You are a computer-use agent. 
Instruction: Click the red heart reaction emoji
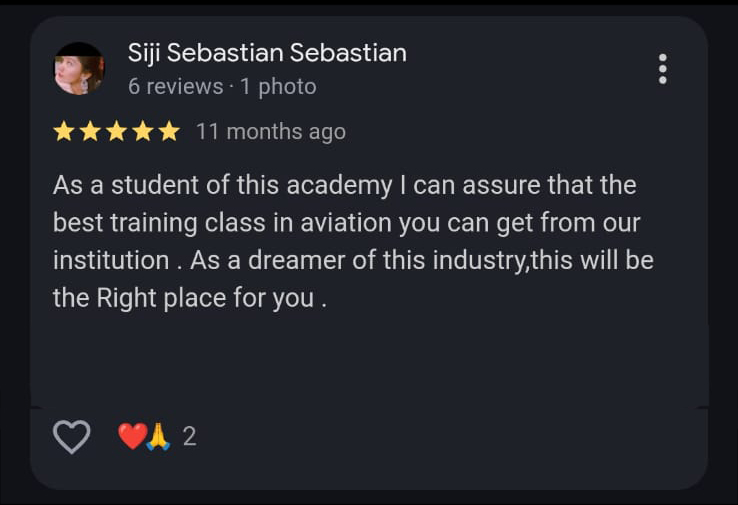click(132, 436)
